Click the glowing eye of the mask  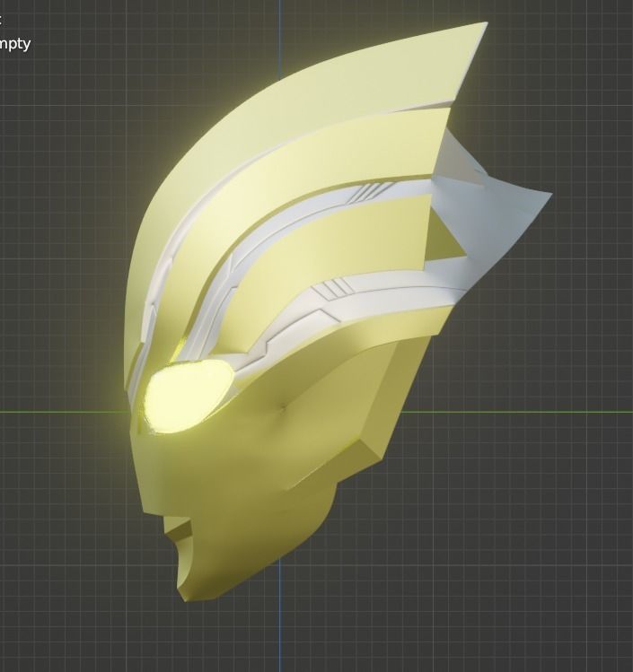pos(189,396)
